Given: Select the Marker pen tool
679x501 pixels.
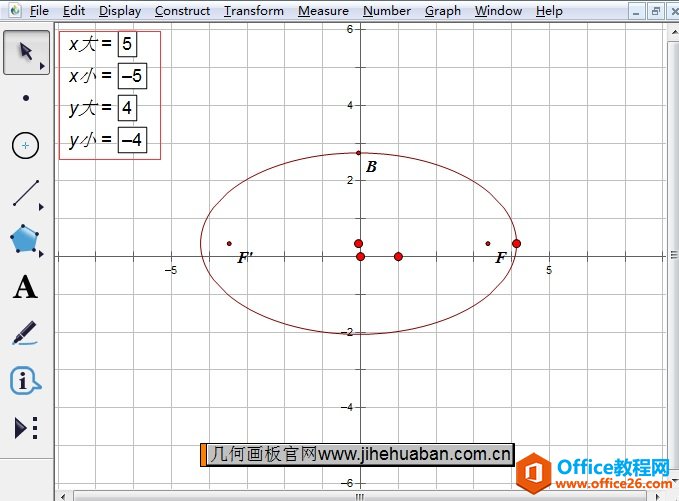Looking at the screenshot, I should [x=25, y=333].
